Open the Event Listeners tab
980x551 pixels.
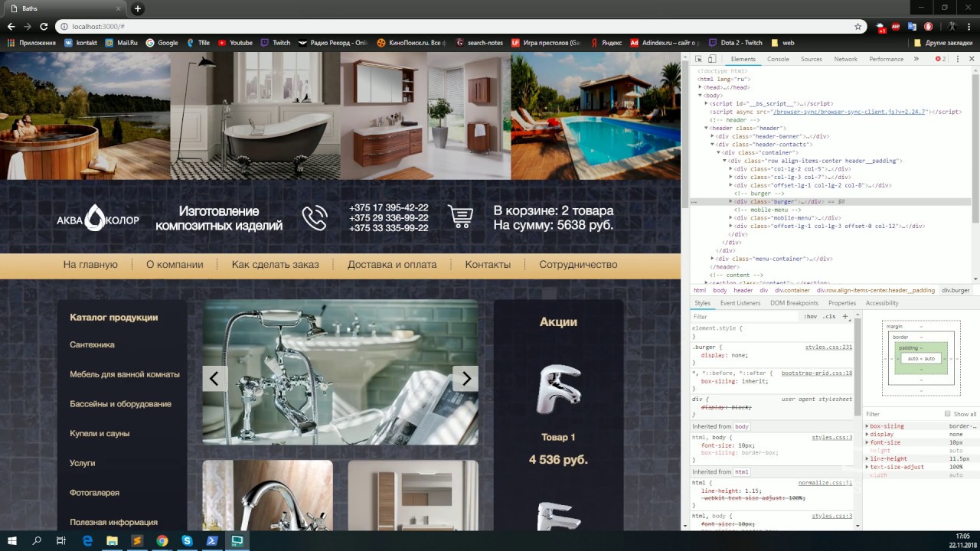pos(740,303)
